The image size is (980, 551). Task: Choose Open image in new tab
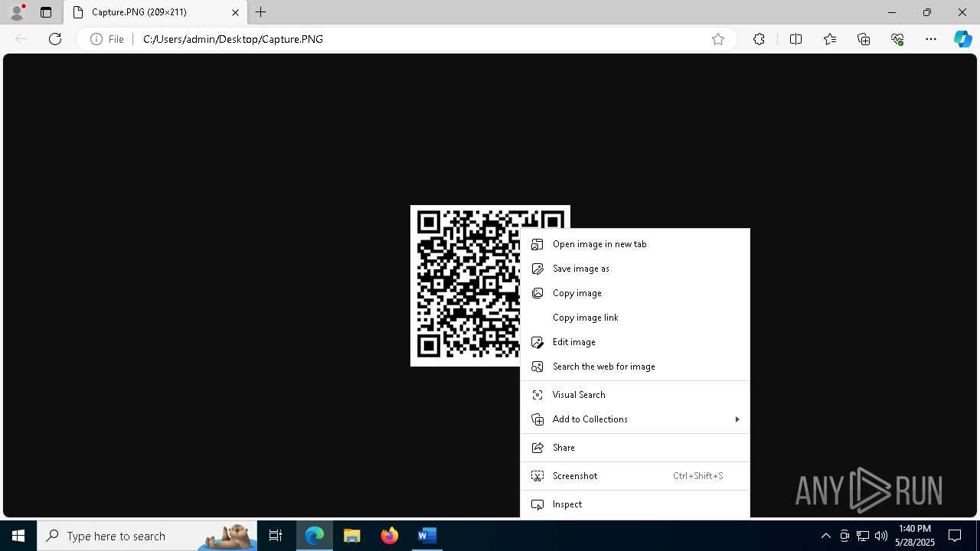[x=635, y=244]
